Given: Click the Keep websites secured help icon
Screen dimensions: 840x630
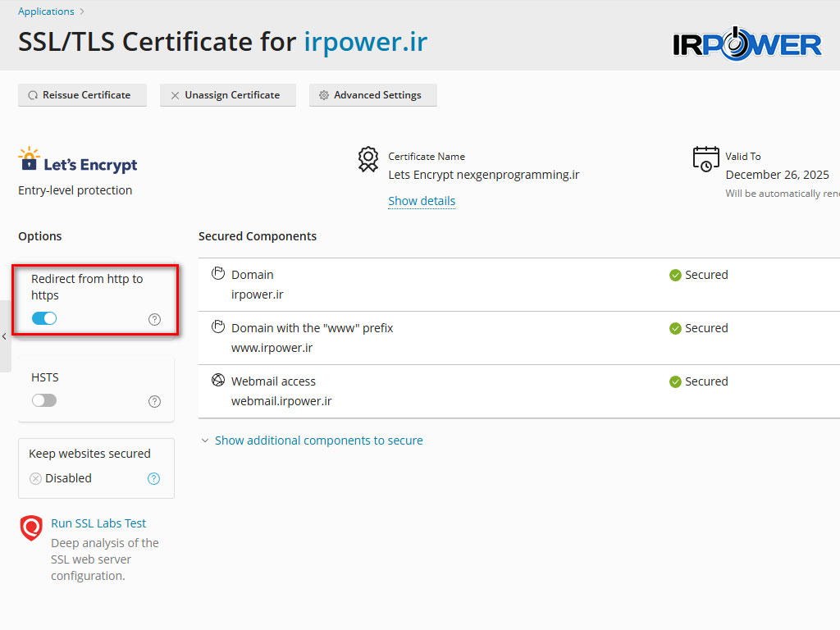Looking at the screenshot, I should [153, 478].
